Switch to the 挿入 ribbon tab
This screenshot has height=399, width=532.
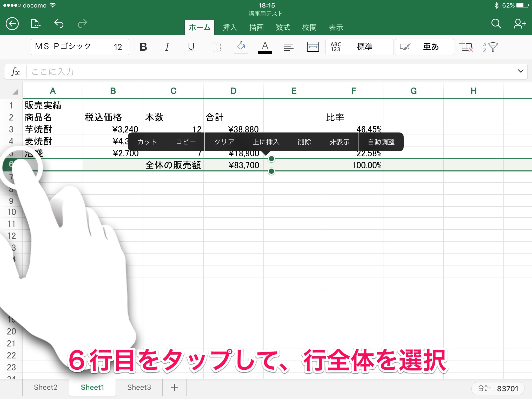click(230, 28)
